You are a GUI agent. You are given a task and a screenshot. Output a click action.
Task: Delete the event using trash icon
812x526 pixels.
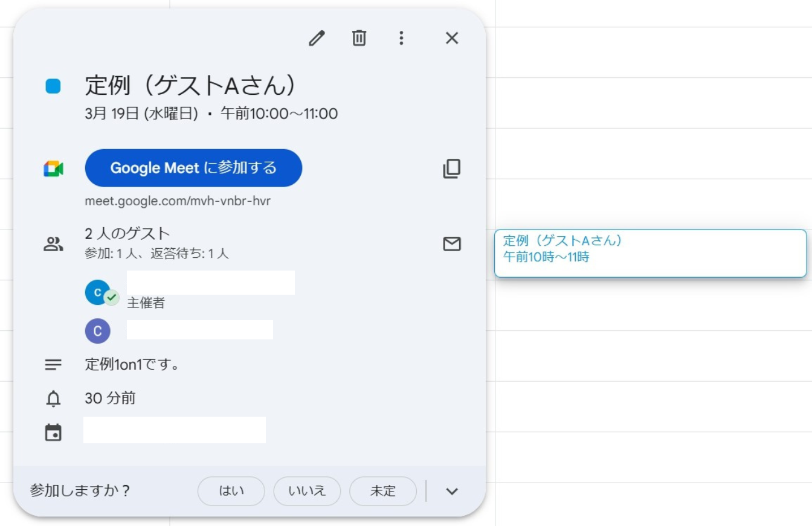coord(359,38)
